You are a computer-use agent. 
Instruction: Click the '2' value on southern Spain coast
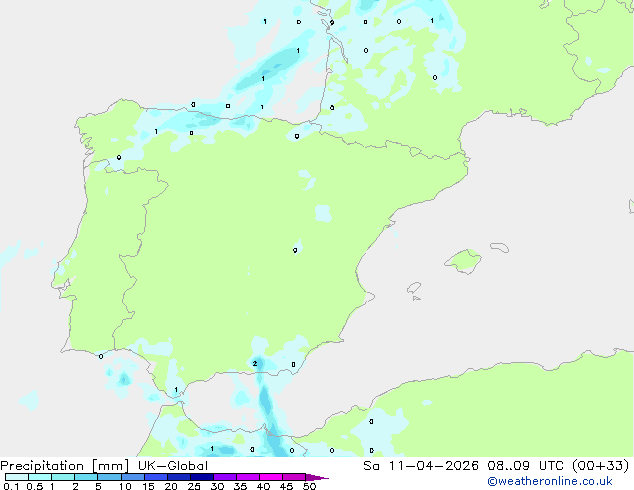[x=255, y=363]
